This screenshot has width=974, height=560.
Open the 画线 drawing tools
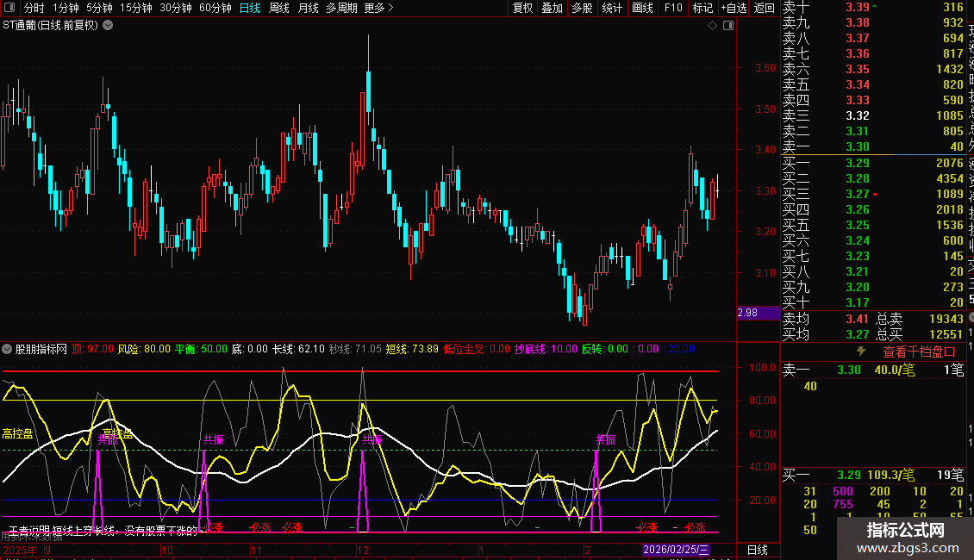click(642, 8)
